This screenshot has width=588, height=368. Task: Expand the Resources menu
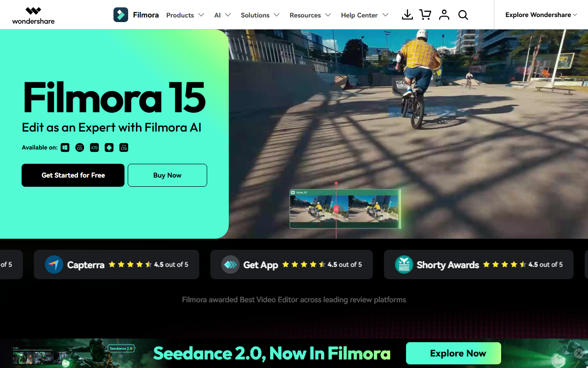310,15
